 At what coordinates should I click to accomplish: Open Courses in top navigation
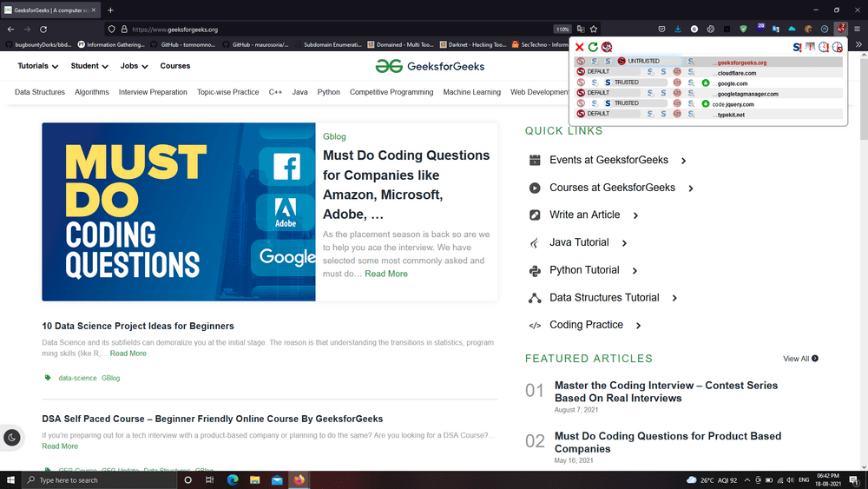click(x=175, y=66)
